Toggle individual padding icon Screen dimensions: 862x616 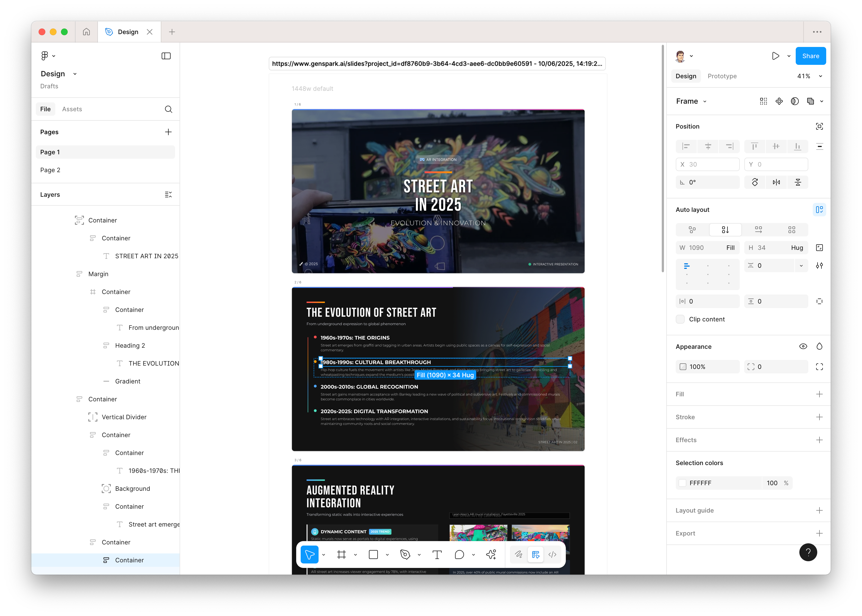coord(819,302)
